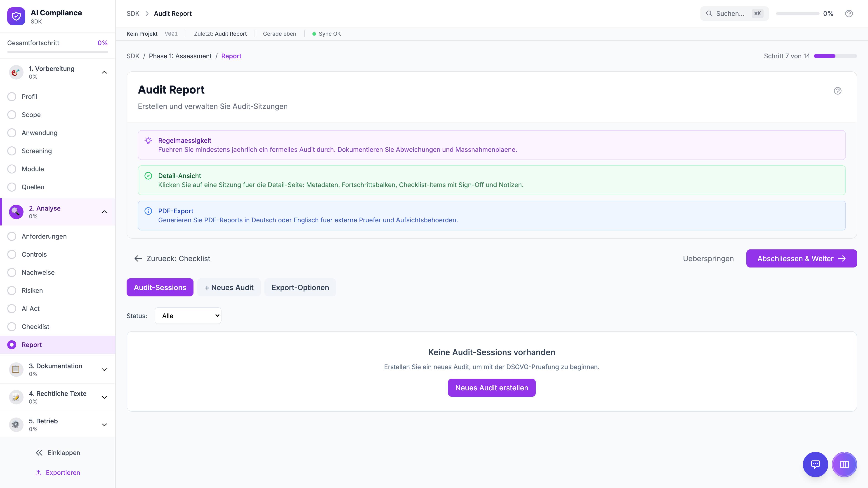Open the columns panel floating button

(x=844, y=465)
